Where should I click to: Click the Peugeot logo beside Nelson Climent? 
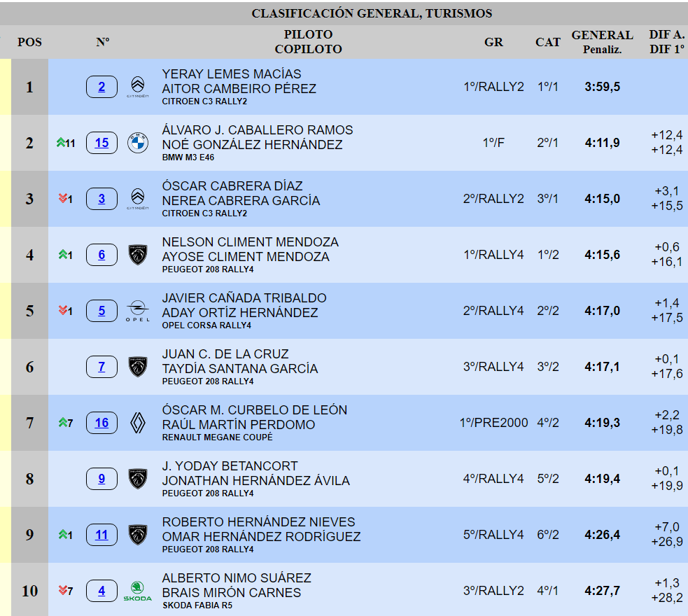tap(138, 255)
